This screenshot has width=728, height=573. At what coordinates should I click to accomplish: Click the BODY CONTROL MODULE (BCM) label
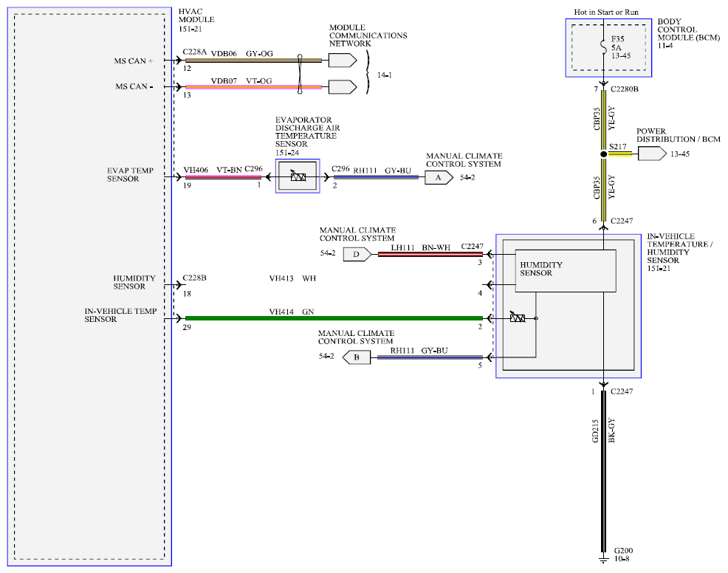pos(689,30)
